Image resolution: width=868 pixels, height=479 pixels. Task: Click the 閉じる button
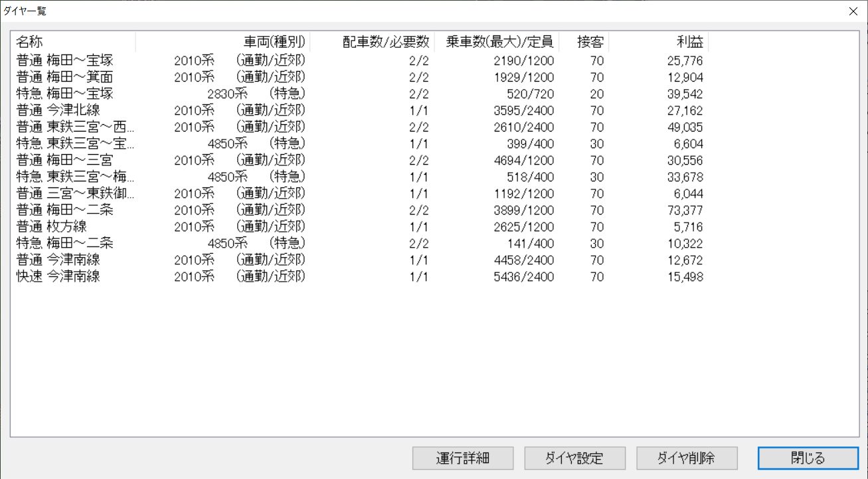pyautogui.click(x=808, y=458)
